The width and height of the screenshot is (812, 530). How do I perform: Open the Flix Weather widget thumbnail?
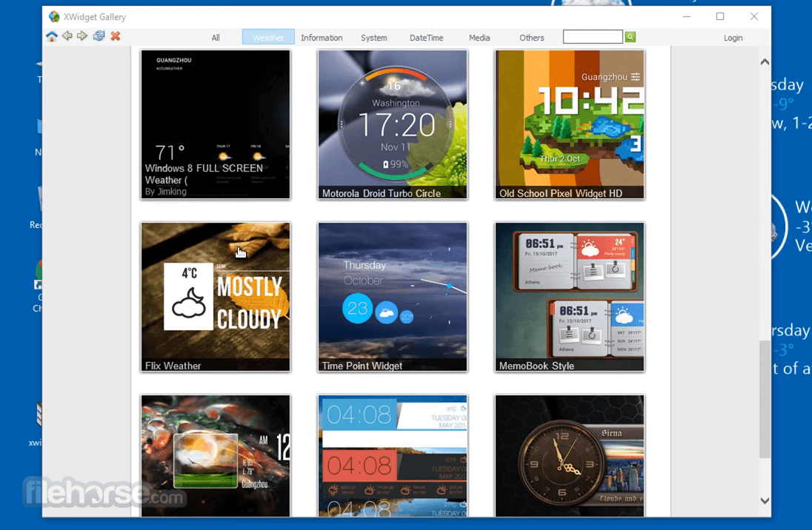(x=216, y=297)
